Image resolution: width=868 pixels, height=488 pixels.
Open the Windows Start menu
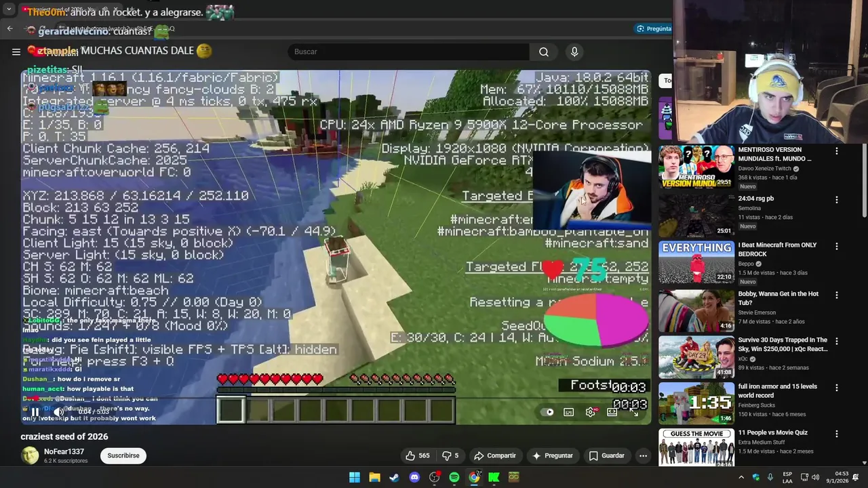[x=355, y=477]
